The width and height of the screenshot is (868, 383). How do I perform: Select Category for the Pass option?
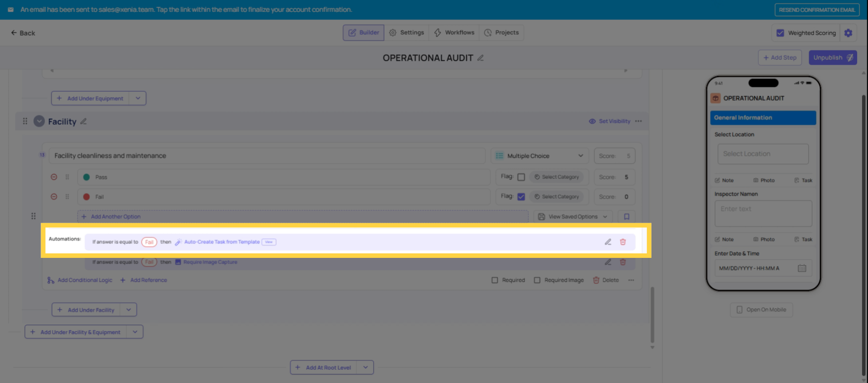(557, 177)
